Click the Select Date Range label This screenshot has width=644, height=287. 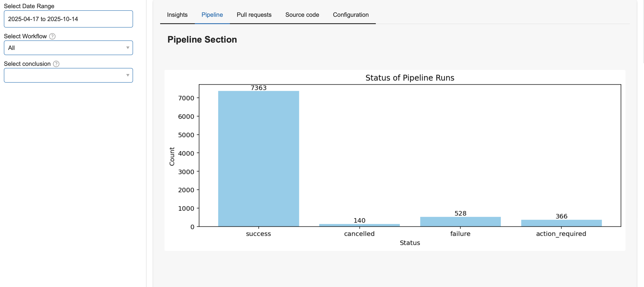29,6
